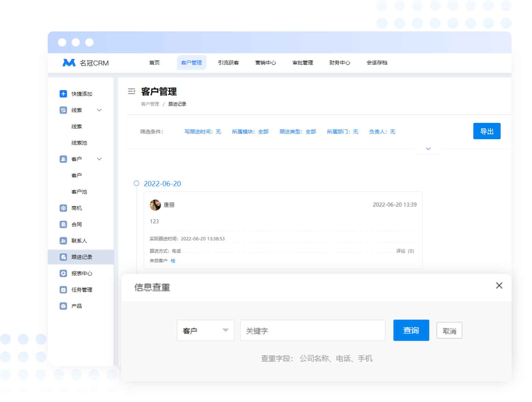This screenshot has height=402, width=532.
Task: Open the task management 任务管理 icon
Action: click(63, 290)
